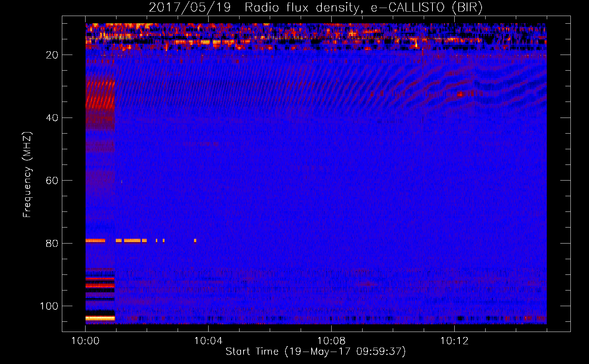The width and height of the screenshot is (589, 364).
Task: Click the bright yellow band near 104 MHz at 10:00
Action: 100,318
